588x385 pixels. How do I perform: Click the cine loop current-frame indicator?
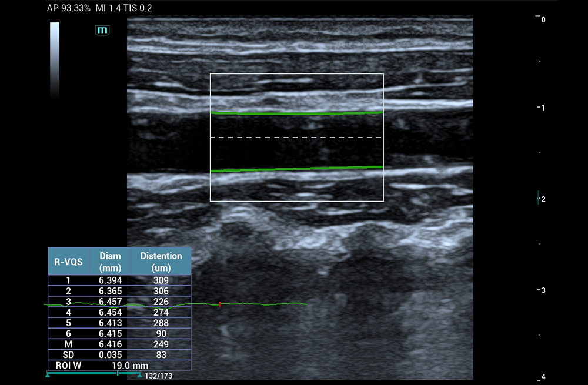click(118, 373)
